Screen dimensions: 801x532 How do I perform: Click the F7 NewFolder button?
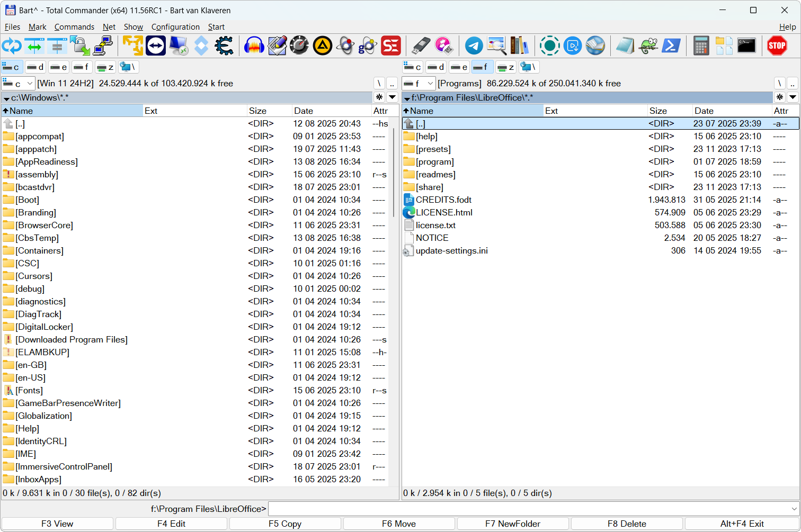(513, 524)
